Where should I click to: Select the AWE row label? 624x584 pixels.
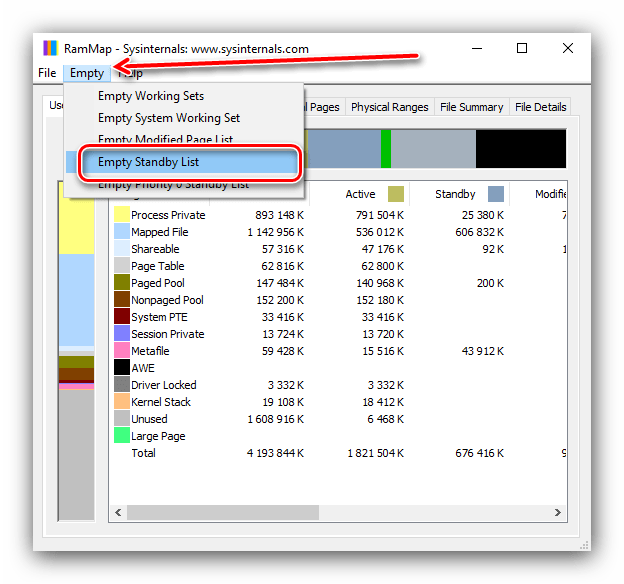click(x=143, y=368)
